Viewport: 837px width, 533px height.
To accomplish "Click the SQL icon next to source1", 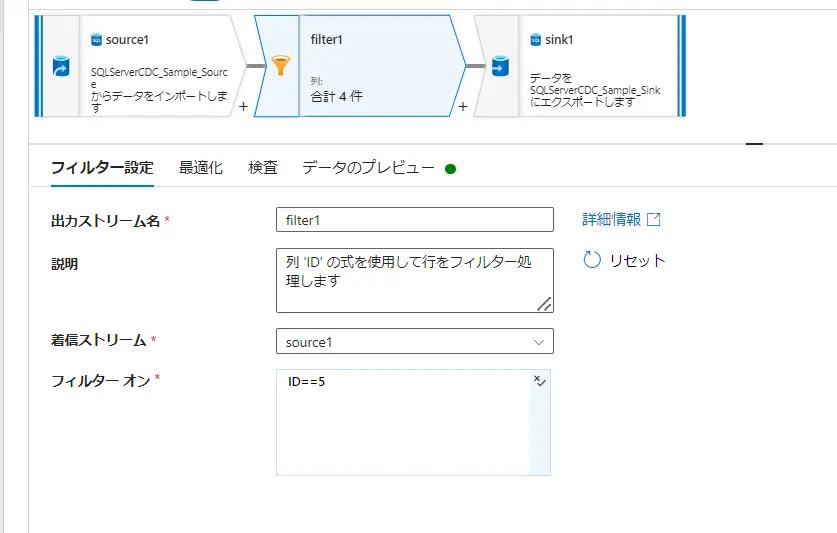I will click(x=97, y=40).
